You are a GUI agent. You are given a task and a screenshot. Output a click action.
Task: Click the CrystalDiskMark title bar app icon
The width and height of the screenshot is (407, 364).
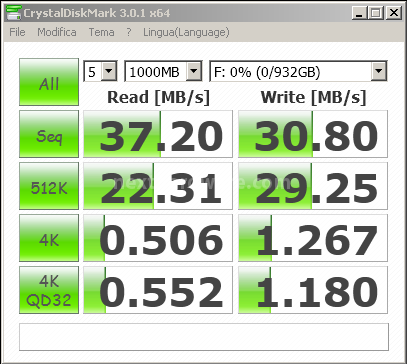pos(14,12)
